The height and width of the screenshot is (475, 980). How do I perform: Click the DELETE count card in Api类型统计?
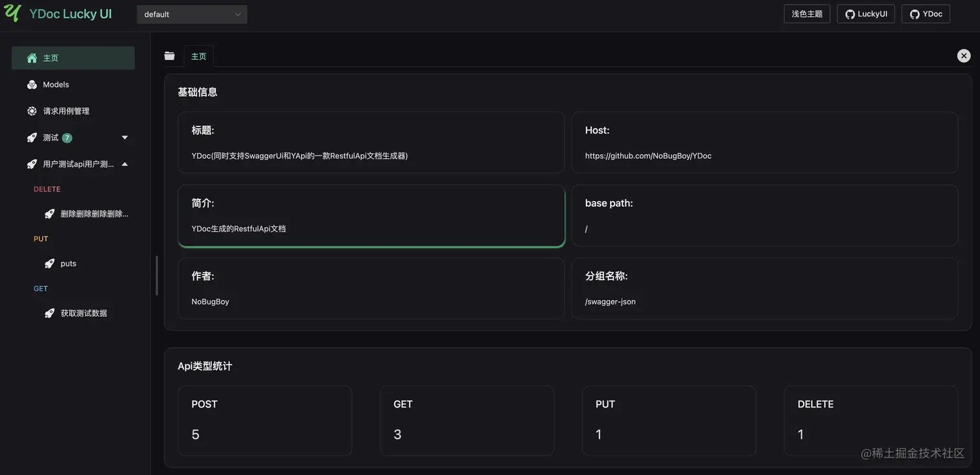pyautogui.click(x=871, y=421)
